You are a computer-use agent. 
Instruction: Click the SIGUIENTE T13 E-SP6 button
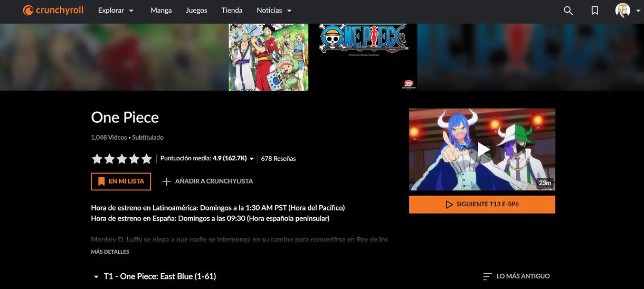coord(482,204)
